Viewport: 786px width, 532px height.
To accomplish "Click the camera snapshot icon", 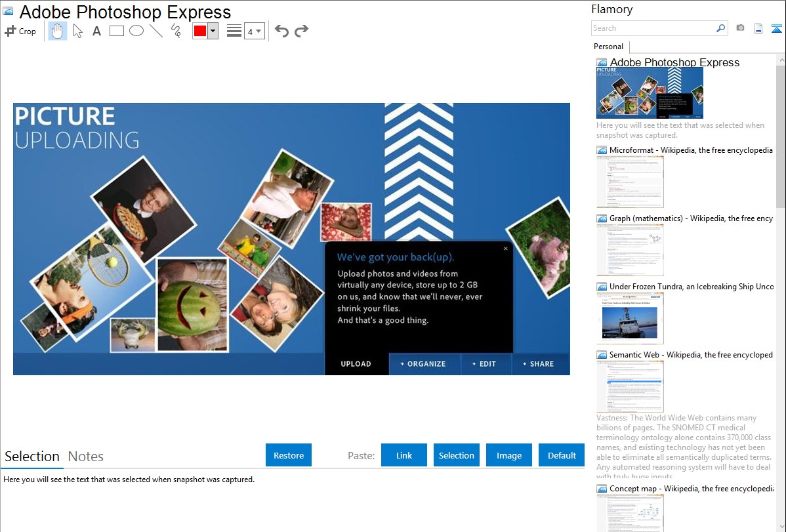I will pyautogui.click(x=740, y=28).
